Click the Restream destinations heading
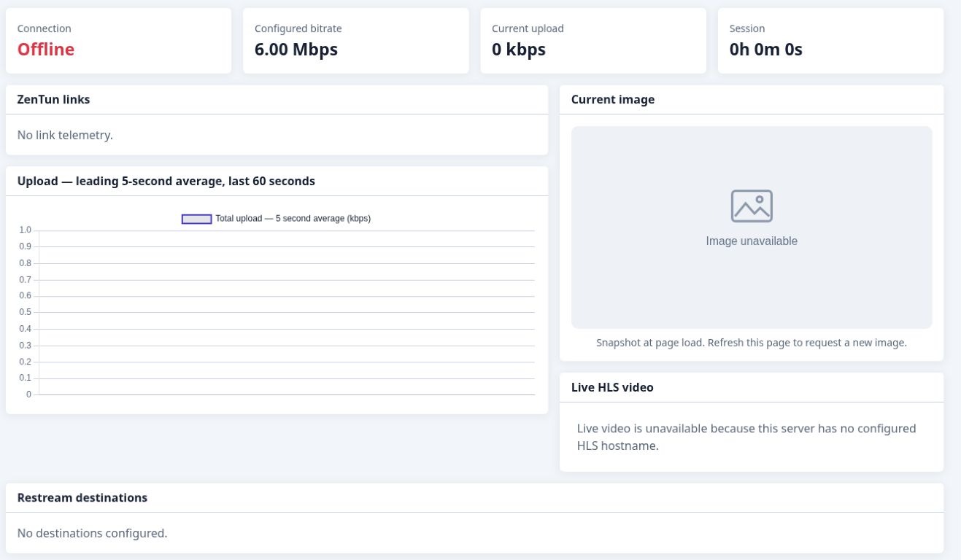Screen dimensions: 961x560 (x=82, y=497)
